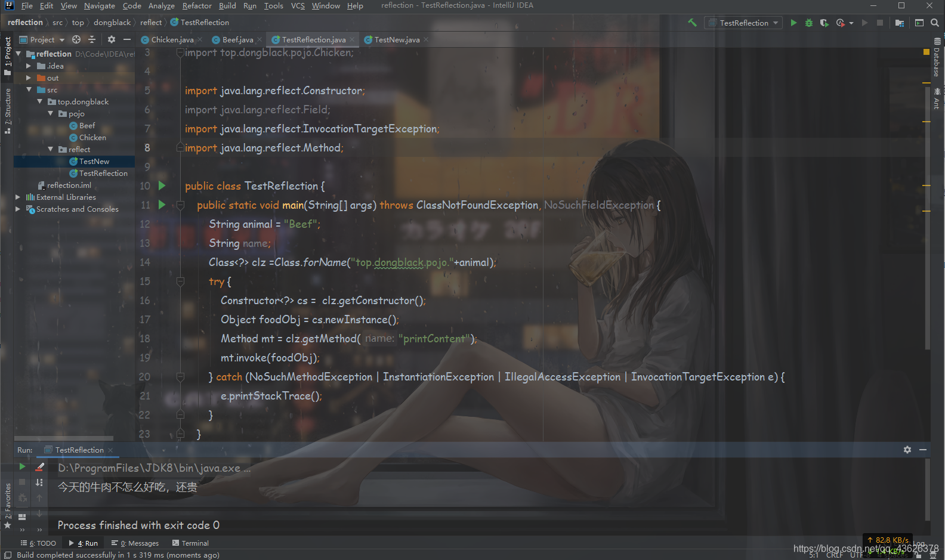The width and height of the screenshot is (945, 560).
Task: Close the Chicken.java editor tab
Action: click(x=200, y=40)
